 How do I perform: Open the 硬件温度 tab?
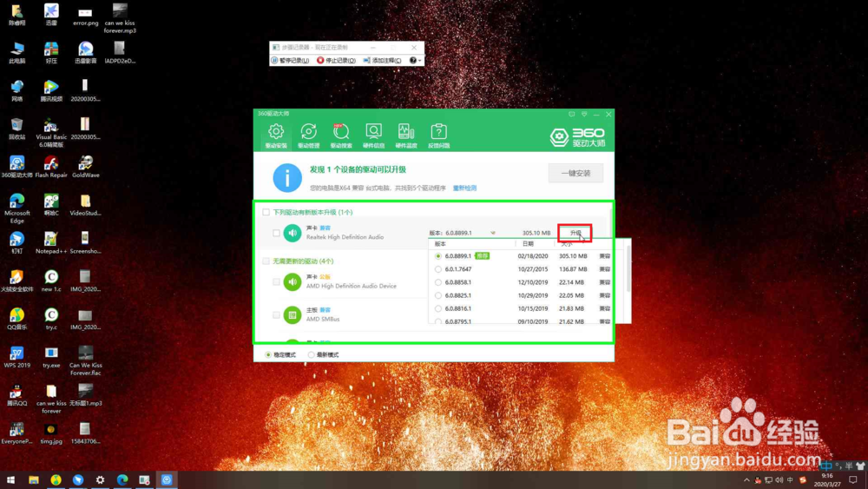[x=405, y=136]
